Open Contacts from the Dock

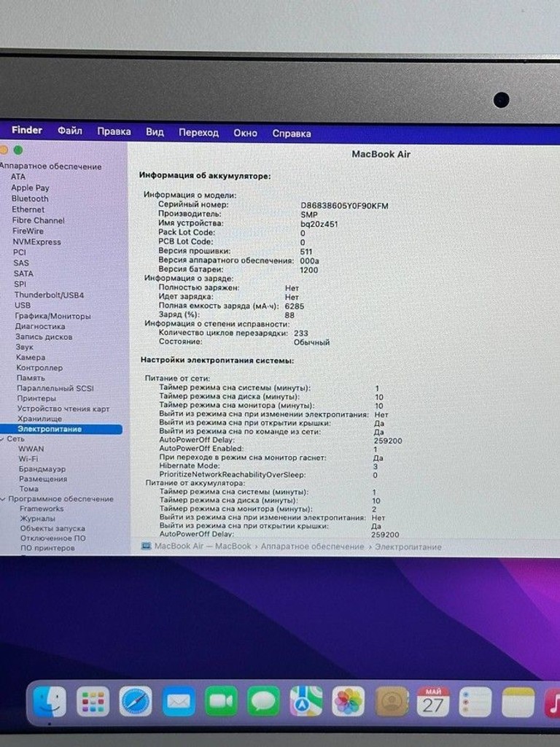click(392, 702)
